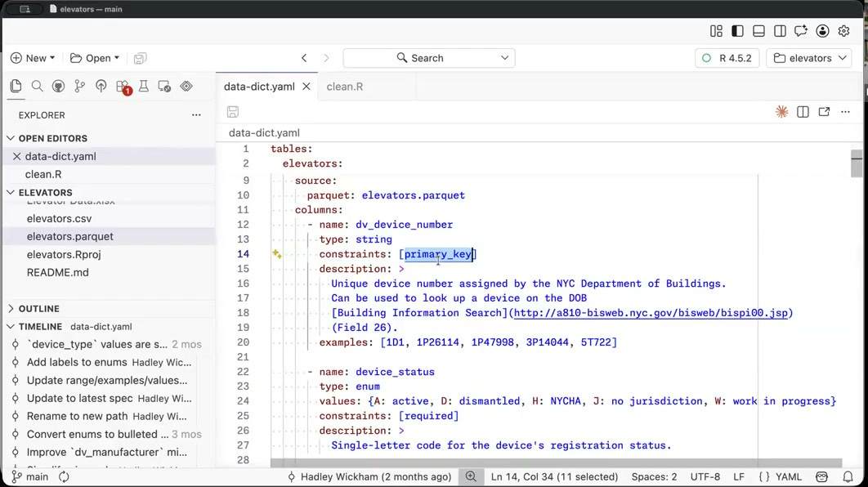Open the file in a new window icon

pyautogui.click(x=824, y=112)
